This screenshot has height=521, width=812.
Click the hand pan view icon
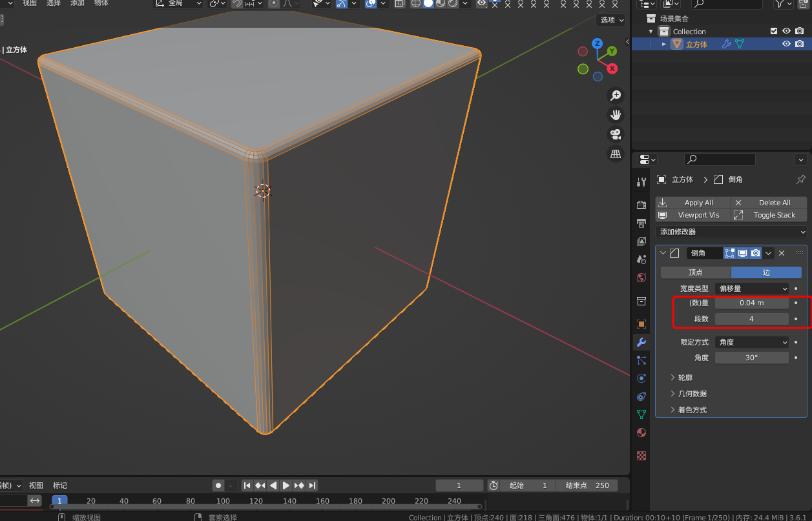click(x=616, y=115)
